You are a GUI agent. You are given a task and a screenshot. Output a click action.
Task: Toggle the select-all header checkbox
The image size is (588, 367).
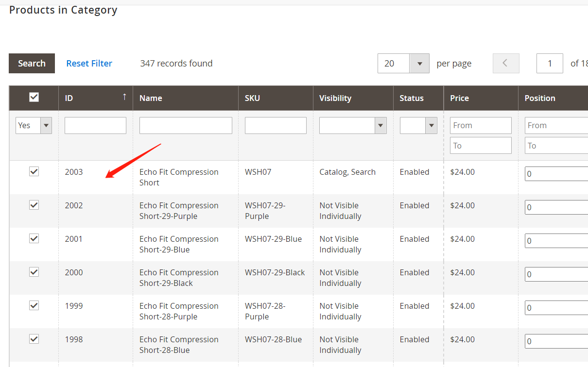(x=34, y=97)
